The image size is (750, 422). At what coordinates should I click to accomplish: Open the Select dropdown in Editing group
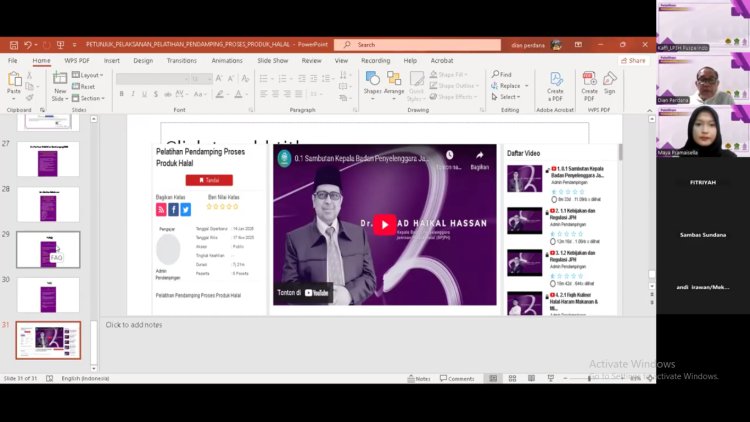[x=508, y=97]
